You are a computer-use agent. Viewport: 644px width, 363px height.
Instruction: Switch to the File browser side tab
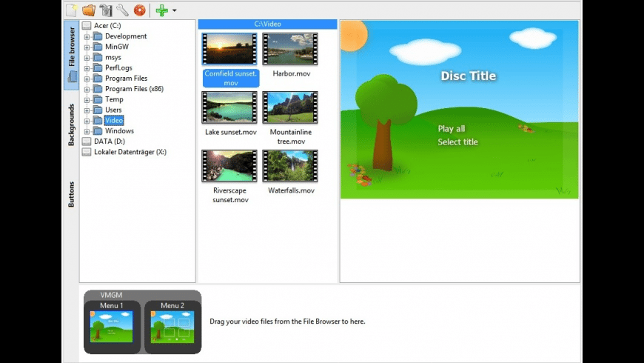point(72,55)
